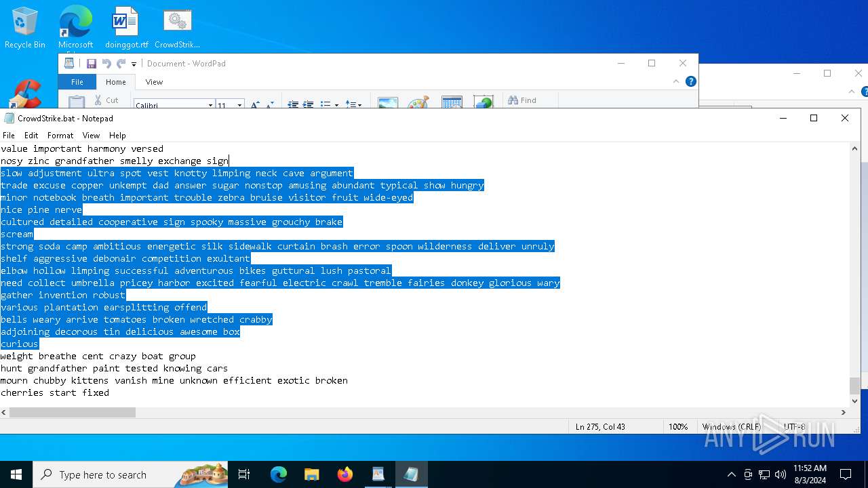
Task: Click the bullet list icon in WordPad ribbon
Action: tap(325, 104)
